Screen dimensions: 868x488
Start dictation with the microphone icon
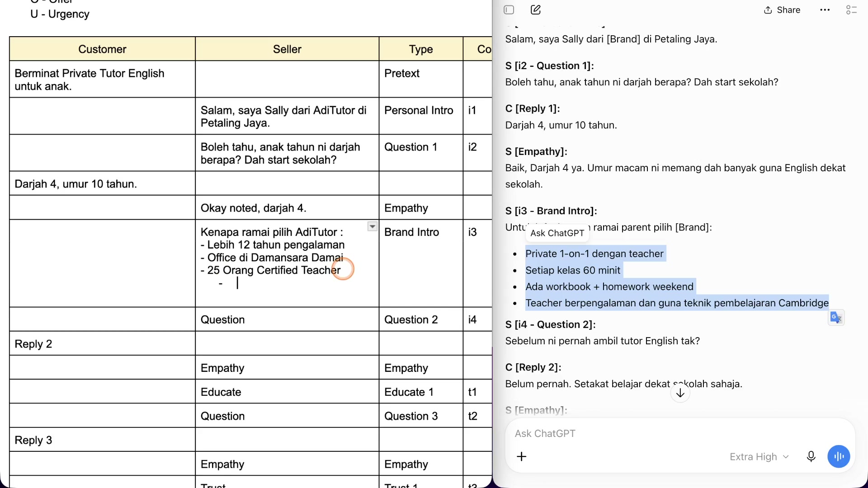[x=811, y=456]
